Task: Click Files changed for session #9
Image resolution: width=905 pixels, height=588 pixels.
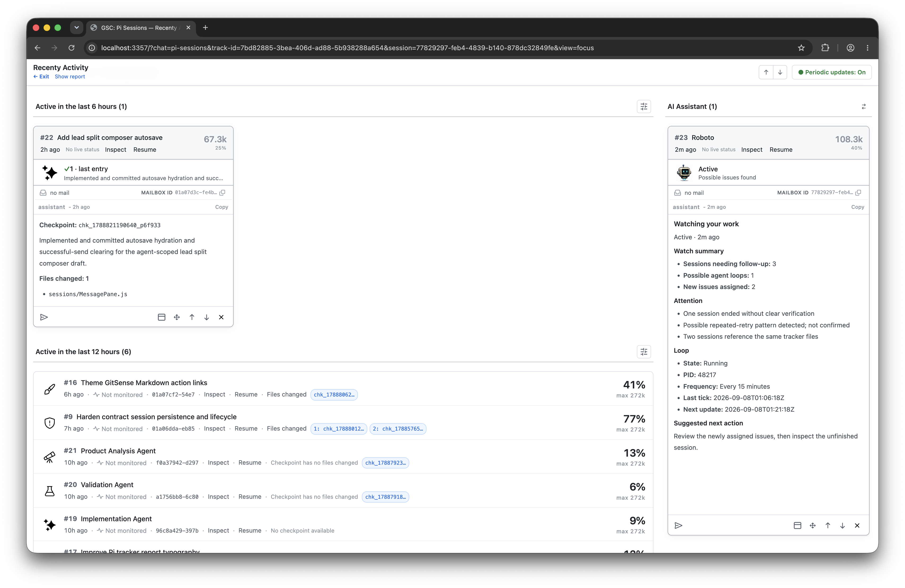Action: tap(286, 428)
